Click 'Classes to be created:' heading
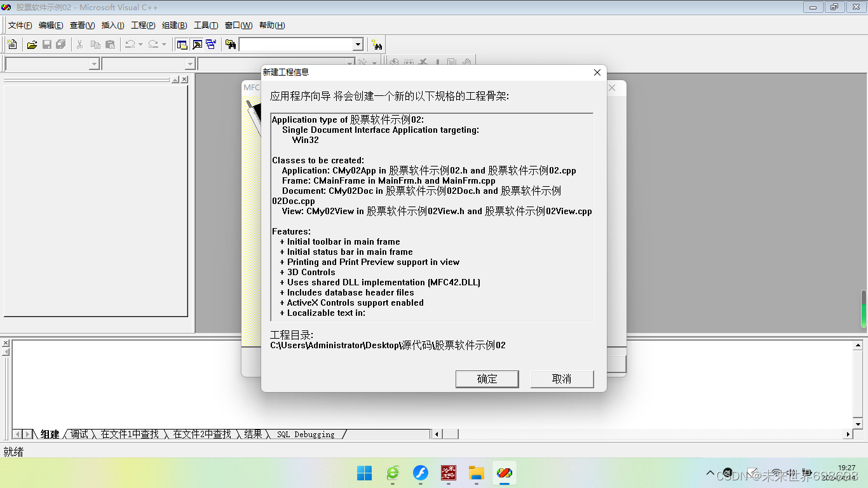Image resolution: width=868 pixels, height=488 pixels. click(318, 160)
